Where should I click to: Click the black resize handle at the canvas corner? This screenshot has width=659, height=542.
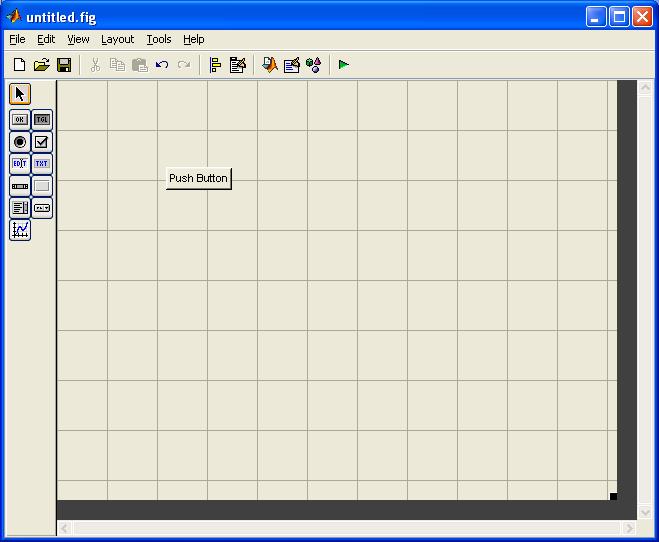tap(613, 497)
